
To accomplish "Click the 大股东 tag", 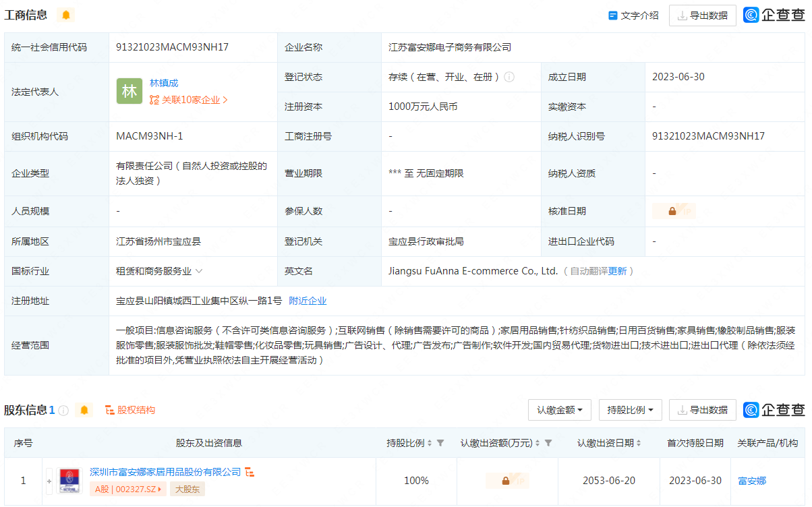I will point(187,489).
